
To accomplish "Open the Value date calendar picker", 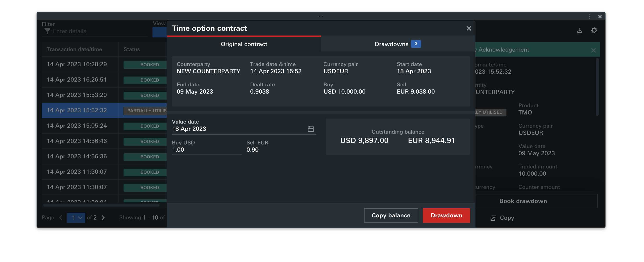I will [310, 129].
